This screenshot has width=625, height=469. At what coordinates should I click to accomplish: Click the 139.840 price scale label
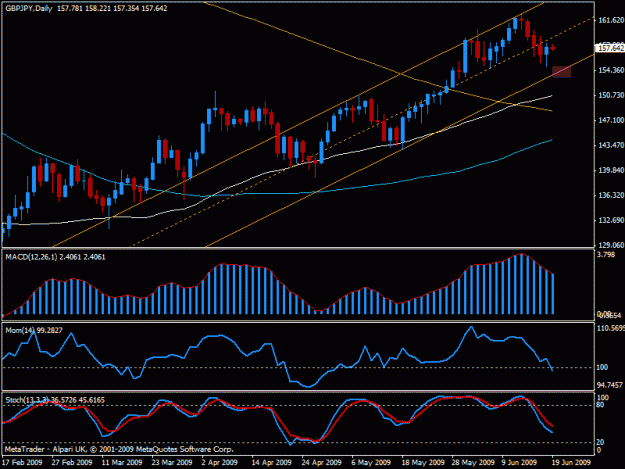(x=611, y=171)
